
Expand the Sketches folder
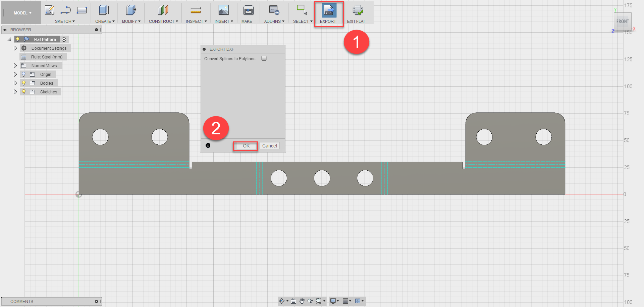pyautogui.click(x=15, y=92)
